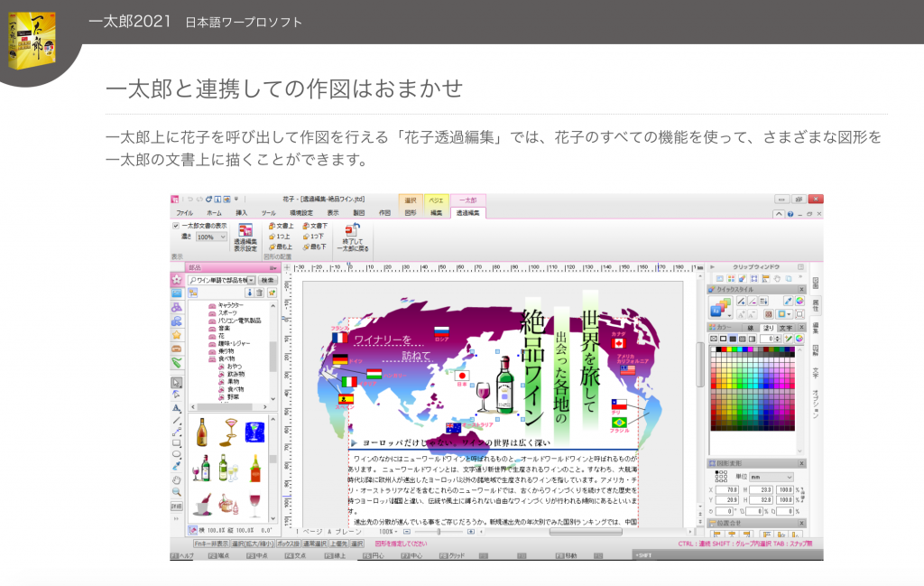924x586 pixels.
Task: Switch to 塗り tab in color panel
Action: [769, 328]
